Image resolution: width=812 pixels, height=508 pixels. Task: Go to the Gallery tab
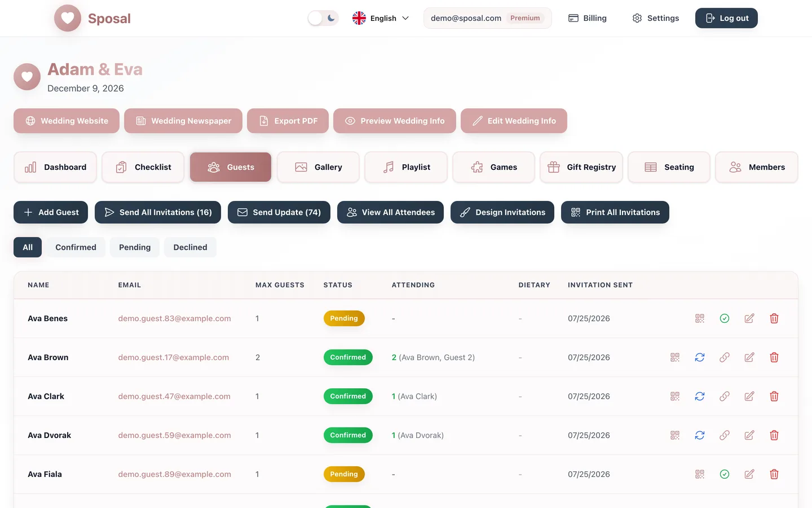[318, 167]
